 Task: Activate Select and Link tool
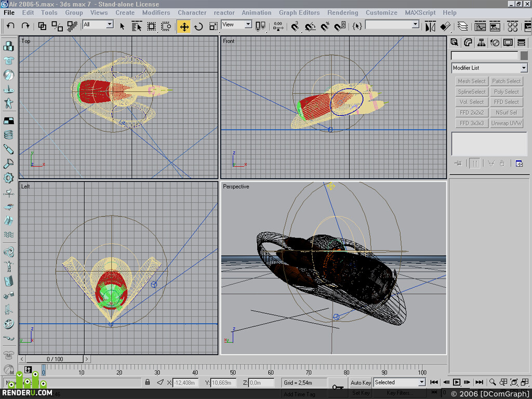[42, 26]
